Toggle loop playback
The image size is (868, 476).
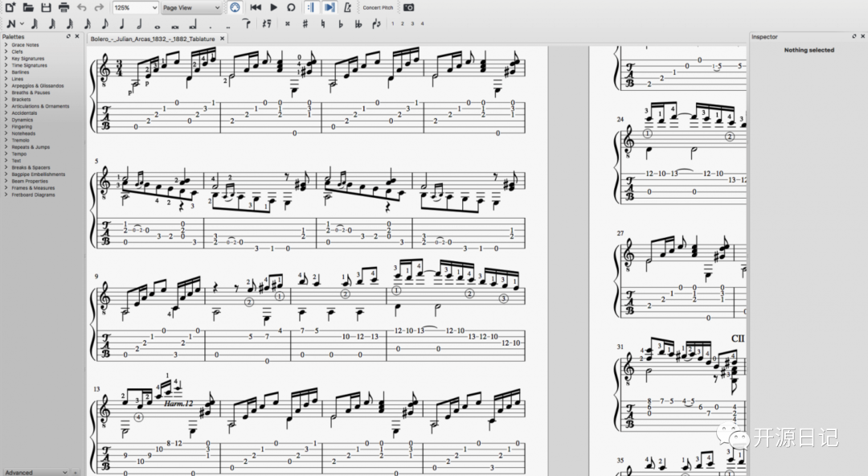click(291, 8)
